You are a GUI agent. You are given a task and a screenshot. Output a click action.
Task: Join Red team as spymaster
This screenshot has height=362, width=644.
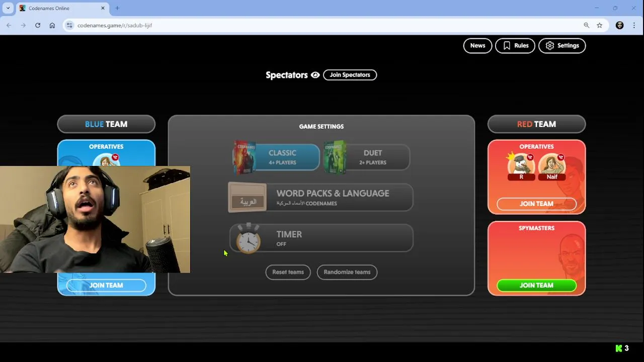[x=536, y=285]
